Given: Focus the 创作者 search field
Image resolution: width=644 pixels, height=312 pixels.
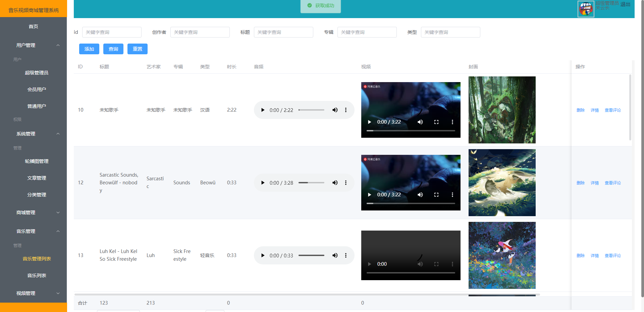Looking at the screenshot, I should 200,32.
